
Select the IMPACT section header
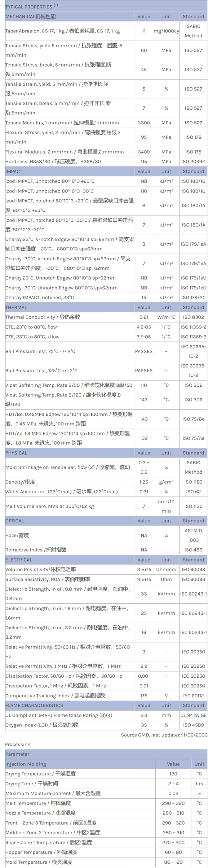coord(14,171)
